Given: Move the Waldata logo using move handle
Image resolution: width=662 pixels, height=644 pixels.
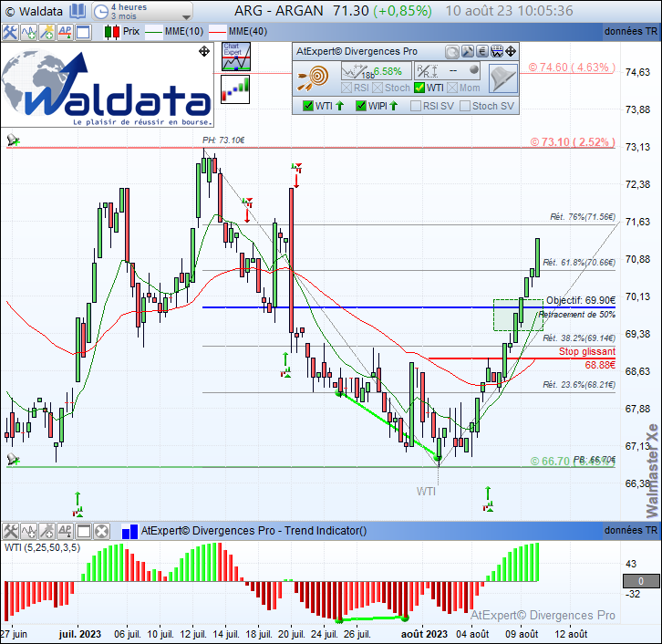Looking at the screenshot, I should point(204,51).
